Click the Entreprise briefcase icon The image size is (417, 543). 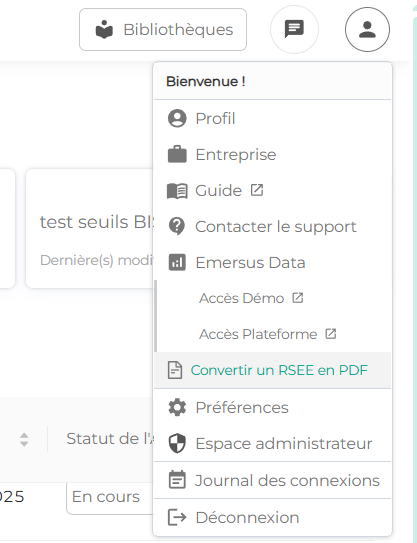pyautogui.click(x=177, y=154)
